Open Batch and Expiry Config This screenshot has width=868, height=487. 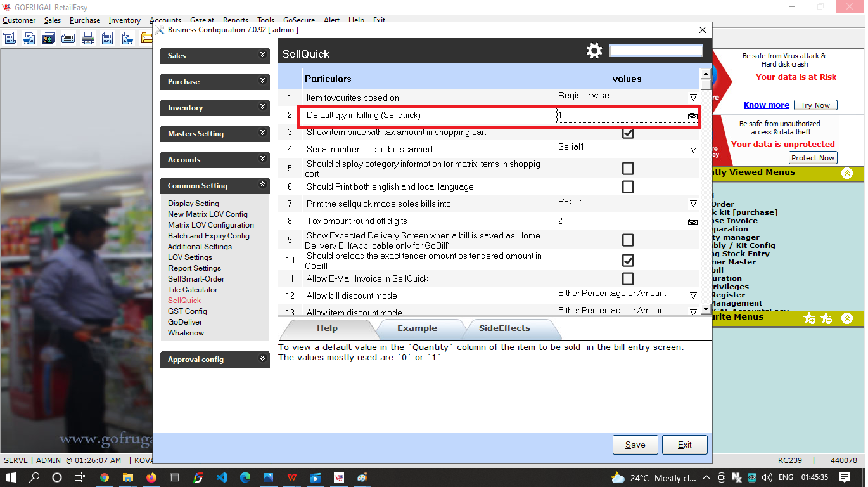pos(208,236)
